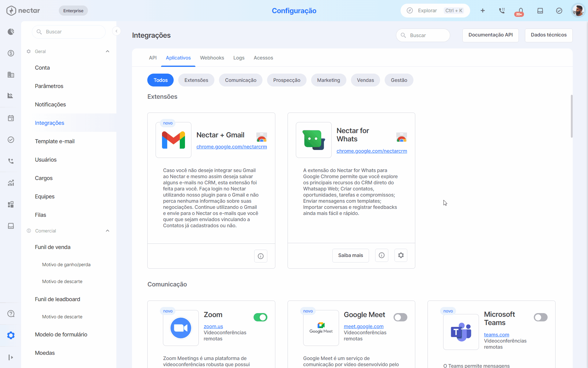The height and width of the screenshot is (368, 588).
Task: Open the Logs tab
Action: (x=239, y=58)
